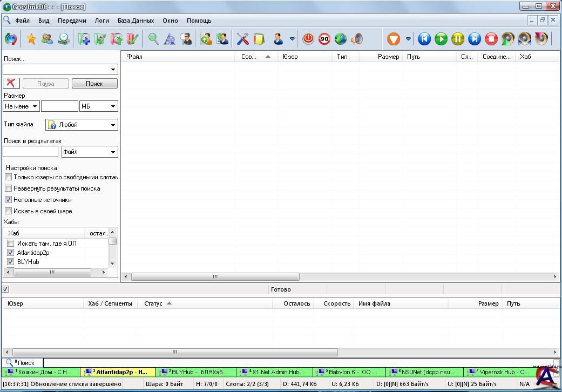Click the red power shutdown icon
562x392 pixels.
(308, 39)
